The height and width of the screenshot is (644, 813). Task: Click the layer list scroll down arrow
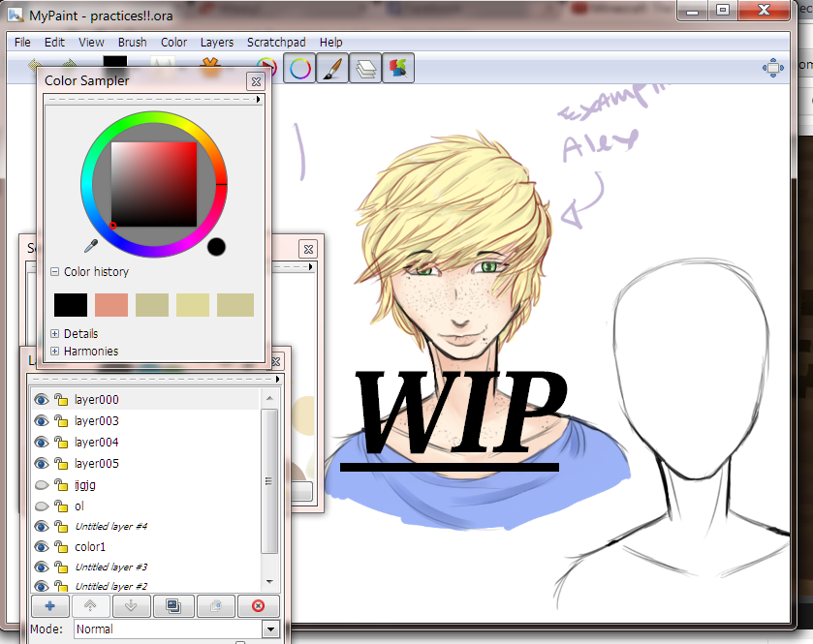point(269,582)
